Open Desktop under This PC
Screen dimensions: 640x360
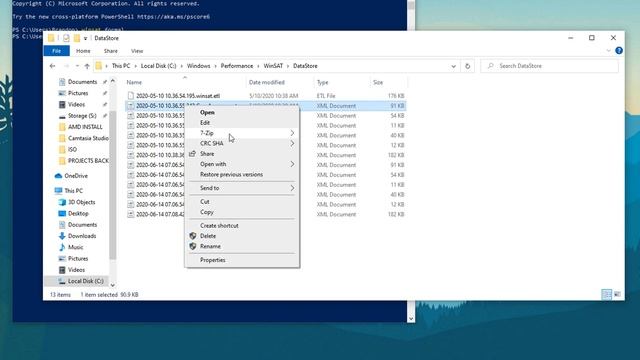pos(78,213)
